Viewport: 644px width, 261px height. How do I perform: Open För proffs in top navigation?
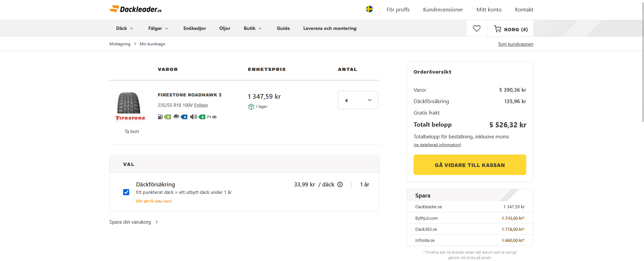(x=398, y=10)
